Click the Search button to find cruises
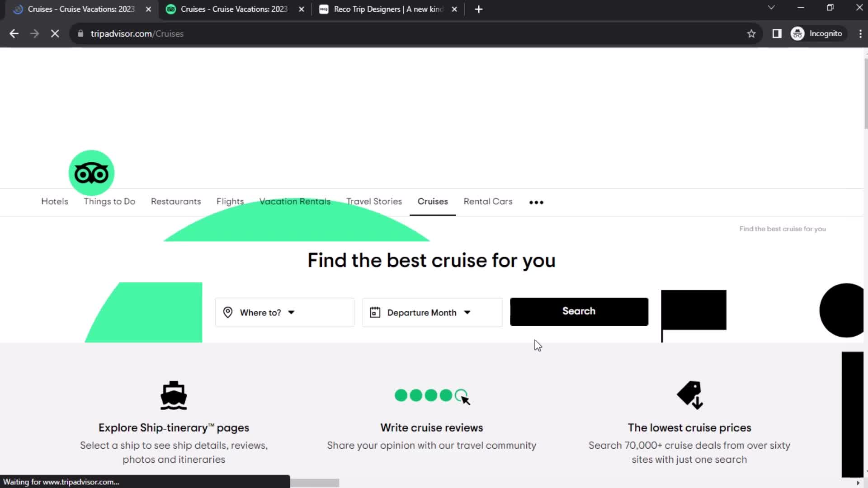This screenshot has width=868, height=488. point(579,311)
